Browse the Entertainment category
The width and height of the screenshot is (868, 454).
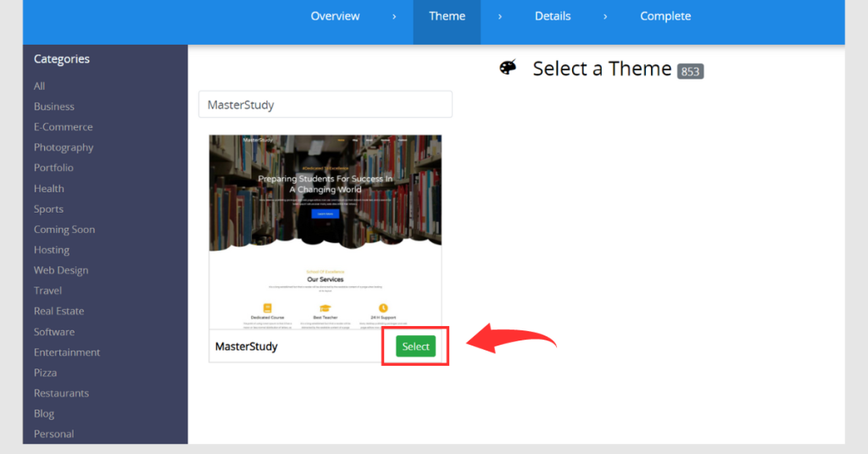[66, 352]
